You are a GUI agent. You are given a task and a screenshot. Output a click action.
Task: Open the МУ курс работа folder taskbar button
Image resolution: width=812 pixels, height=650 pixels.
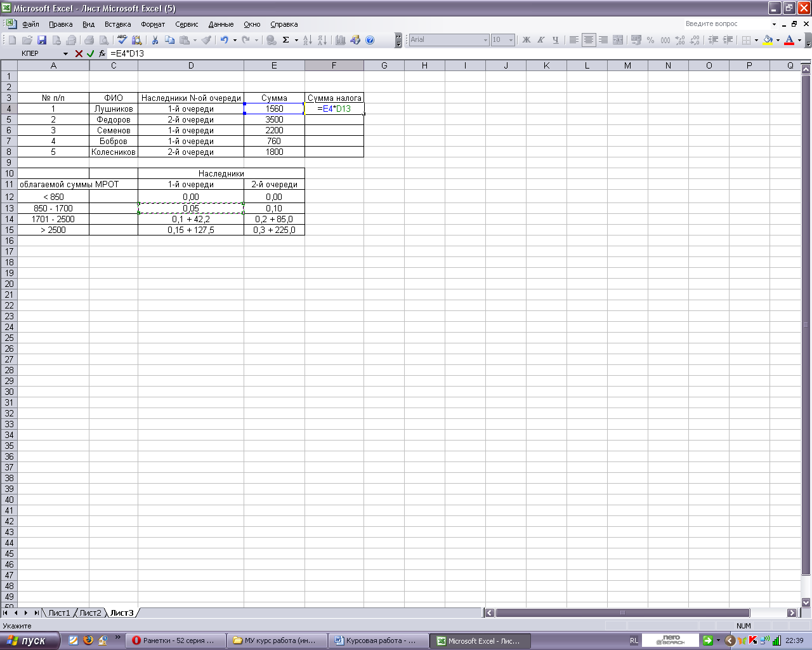coord(277,640)
